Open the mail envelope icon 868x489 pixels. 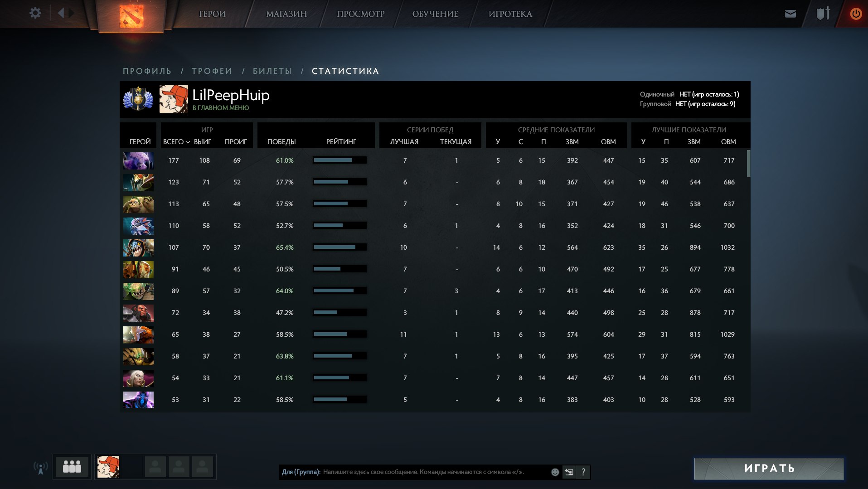790,14
